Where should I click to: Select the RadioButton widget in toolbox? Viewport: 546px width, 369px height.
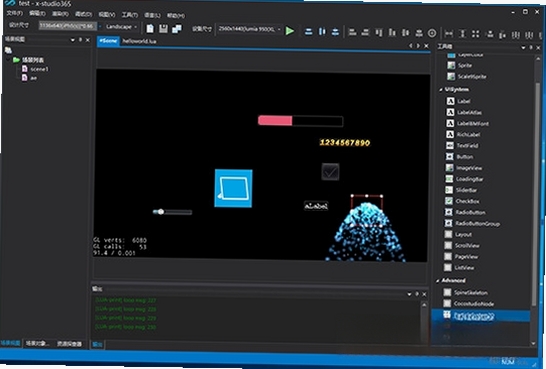[x=465, y=212]
